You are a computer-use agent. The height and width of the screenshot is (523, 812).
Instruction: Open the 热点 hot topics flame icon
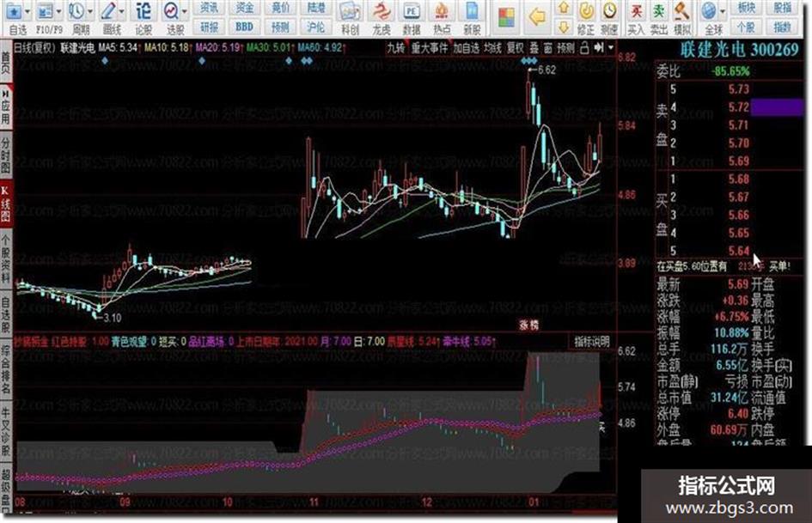pos(442,12)
